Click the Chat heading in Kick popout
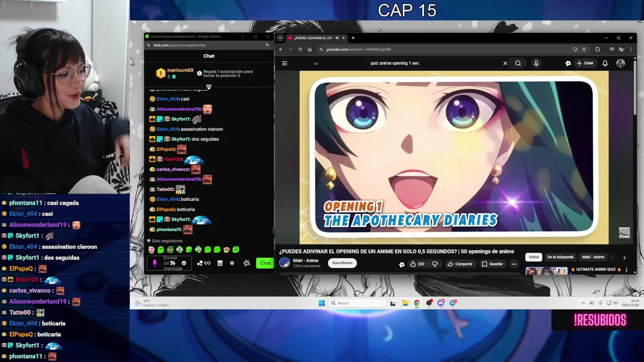 (x=209, y=56)
